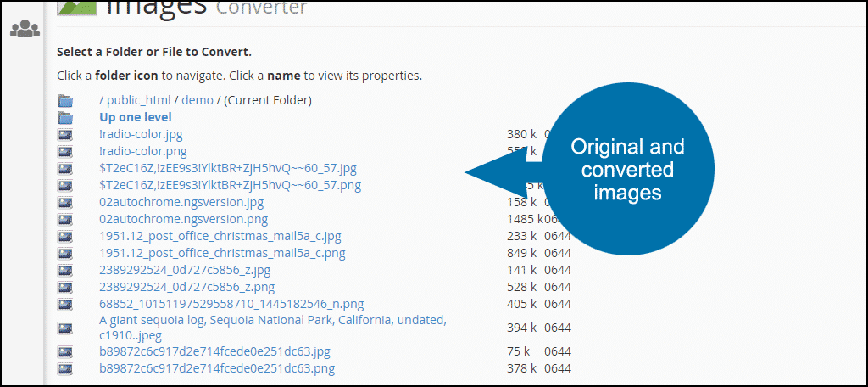This screenshot has height=387, width=868.
Task: Click the 141 k size value
Action: point(522,271)
